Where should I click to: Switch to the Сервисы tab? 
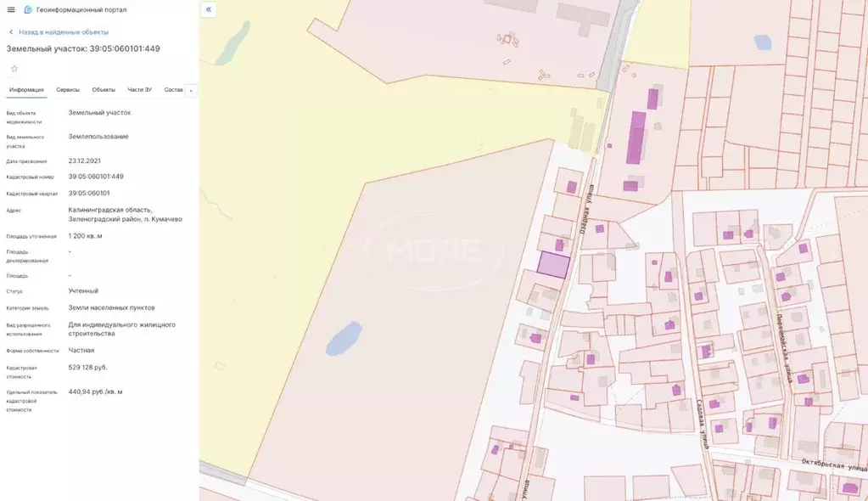click(68, 90)
